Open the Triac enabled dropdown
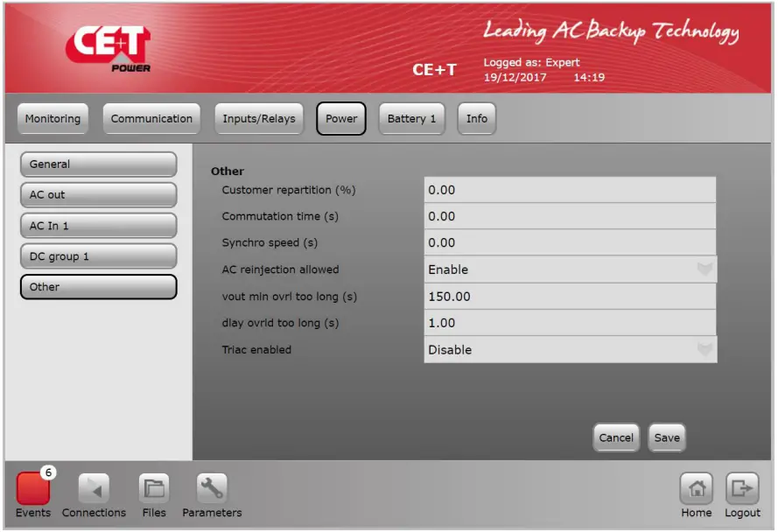 tap(570, 349)
